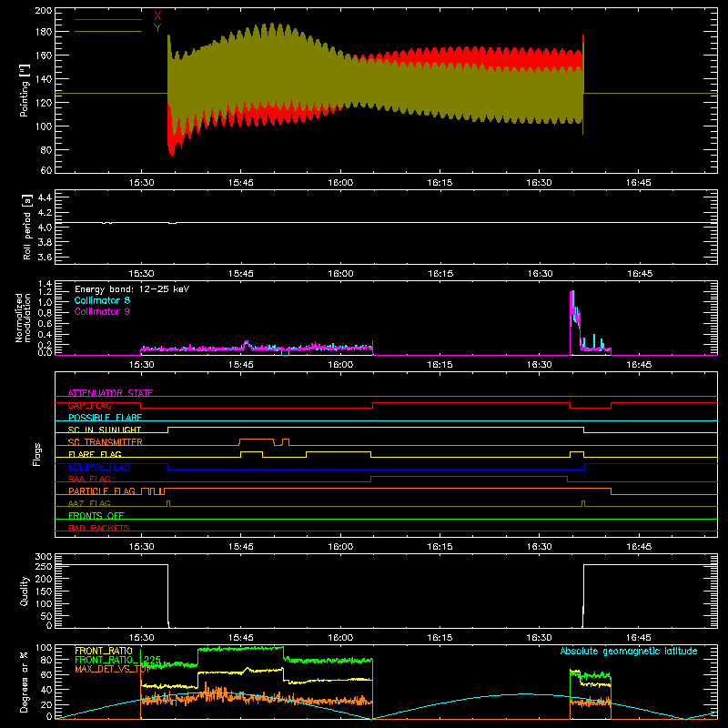Click the '4.4' roll period tick

45,197
